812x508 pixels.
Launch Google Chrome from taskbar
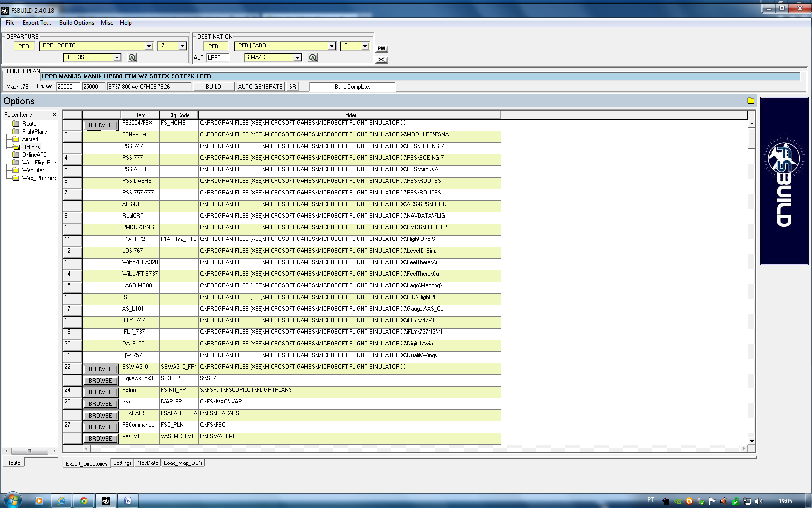84,501
